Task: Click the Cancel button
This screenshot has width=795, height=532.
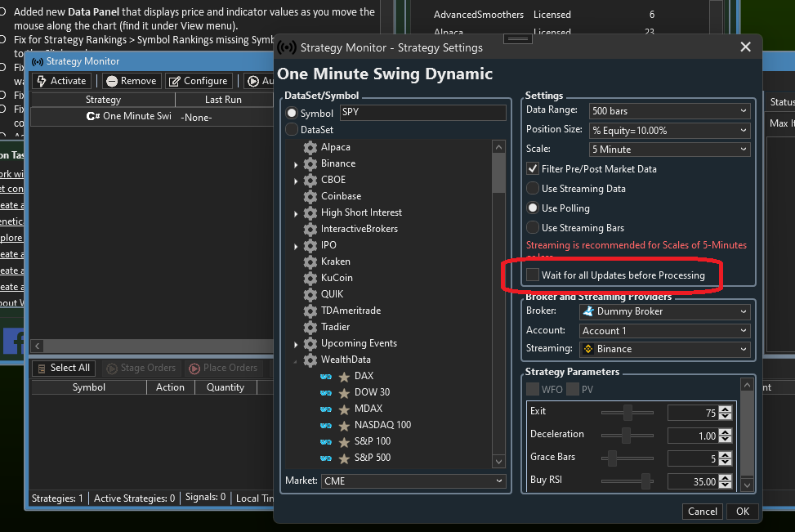Action: click(702, 512)
